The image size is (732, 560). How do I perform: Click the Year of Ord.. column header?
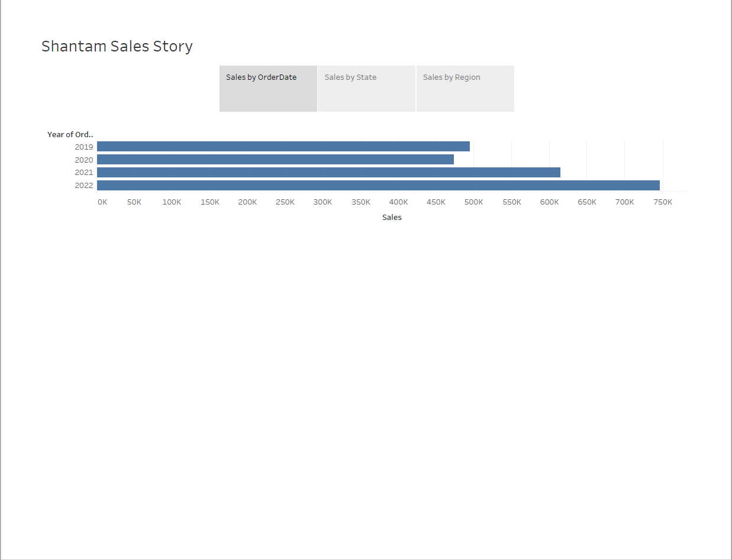[x=70, y=134]
